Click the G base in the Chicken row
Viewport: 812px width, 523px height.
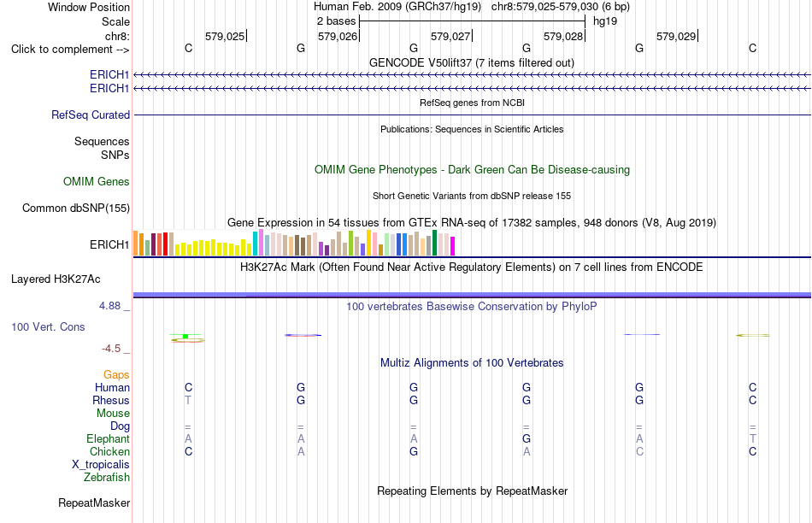click(413, 451)
